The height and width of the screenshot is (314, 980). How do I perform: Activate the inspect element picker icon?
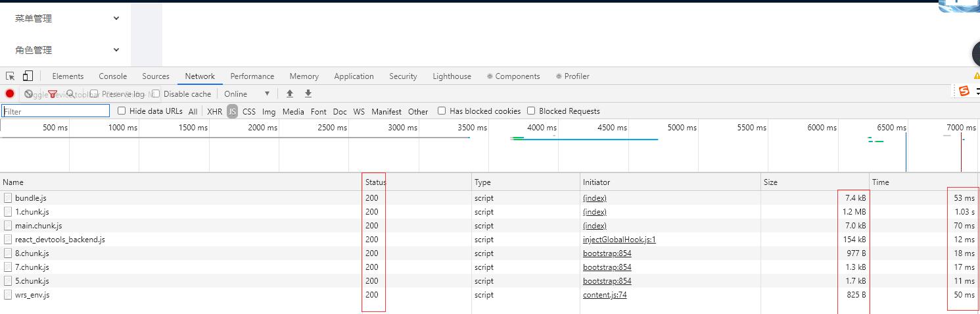[x=11, y=76]
